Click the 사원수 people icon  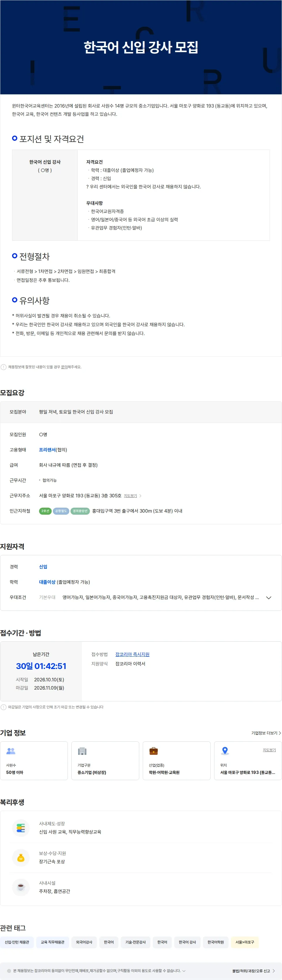[x=11, y=751]
